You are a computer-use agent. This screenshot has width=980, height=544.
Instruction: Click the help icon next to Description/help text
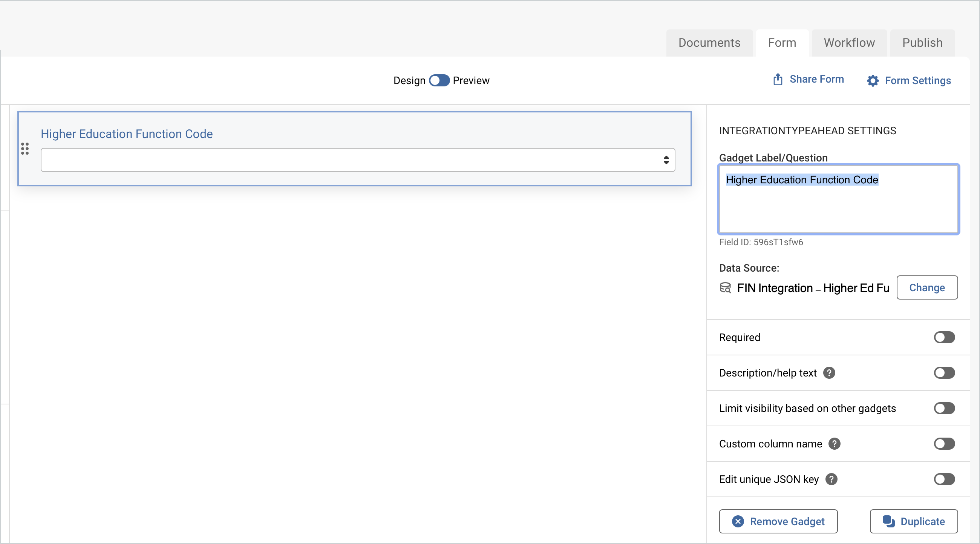(x=830, y=373)
